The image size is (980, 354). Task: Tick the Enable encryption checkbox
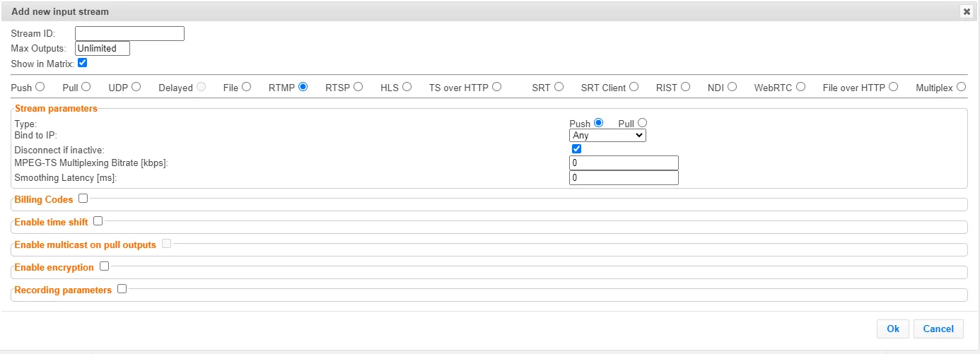tap(104, 266)
